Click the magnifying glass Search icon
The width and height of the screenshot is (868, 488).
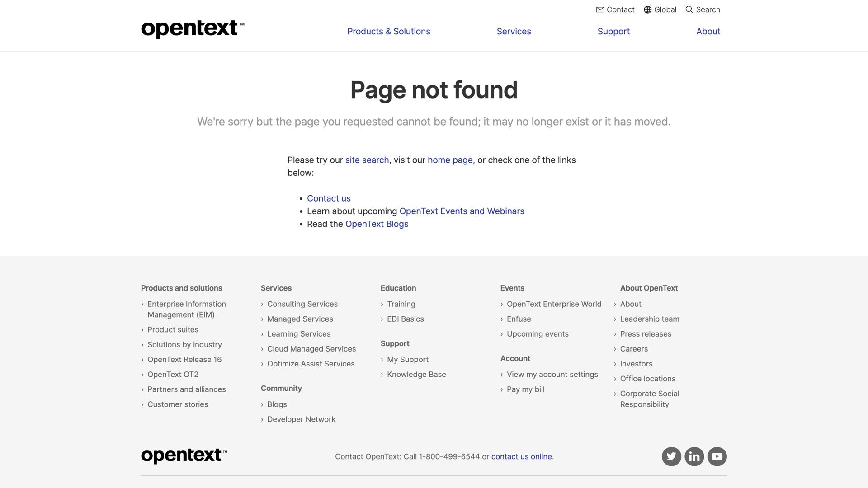point(689,9)
